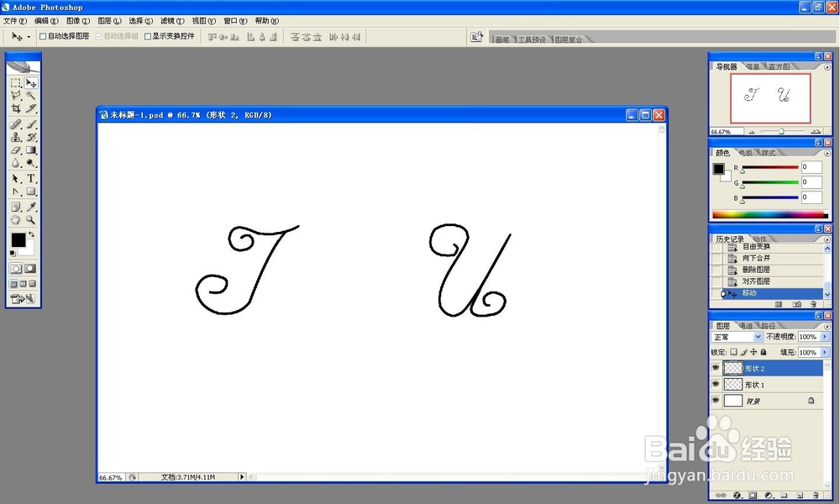This screenshot has height=504, width=840.
Task: Open Color panel flyout menu arrow
Action: [827, 154]
